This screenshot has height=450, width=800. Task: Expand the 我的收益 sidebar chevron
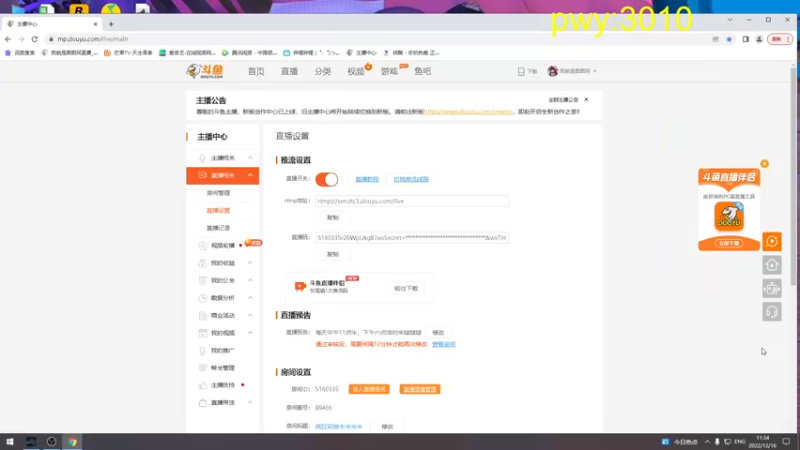(250, 263)
